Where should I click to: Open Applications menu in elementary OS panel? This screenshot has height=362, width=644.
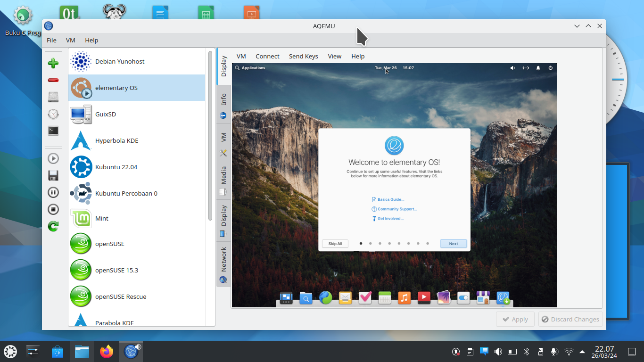pyautogui.click(x=250, y=68)
